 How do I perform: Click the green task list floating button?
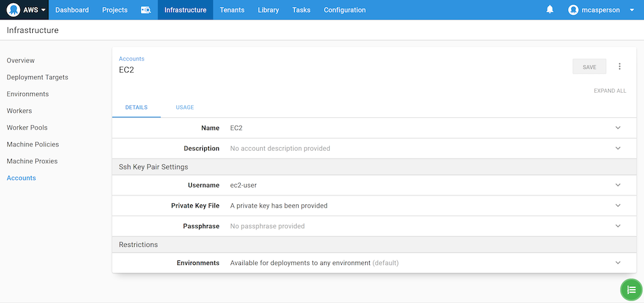coord(631,289)
